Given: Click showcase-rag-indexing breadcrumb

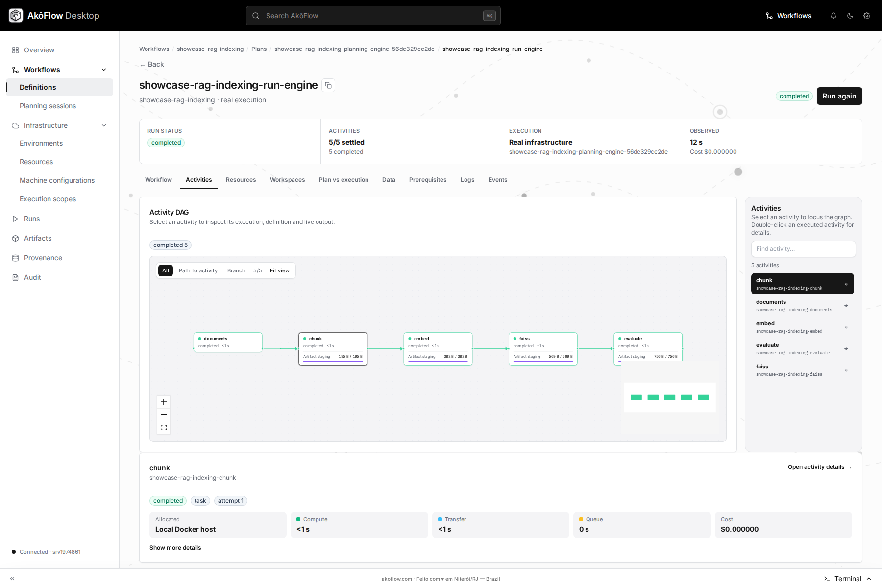Looking at the screenshot, I should [x=210, y=49].
